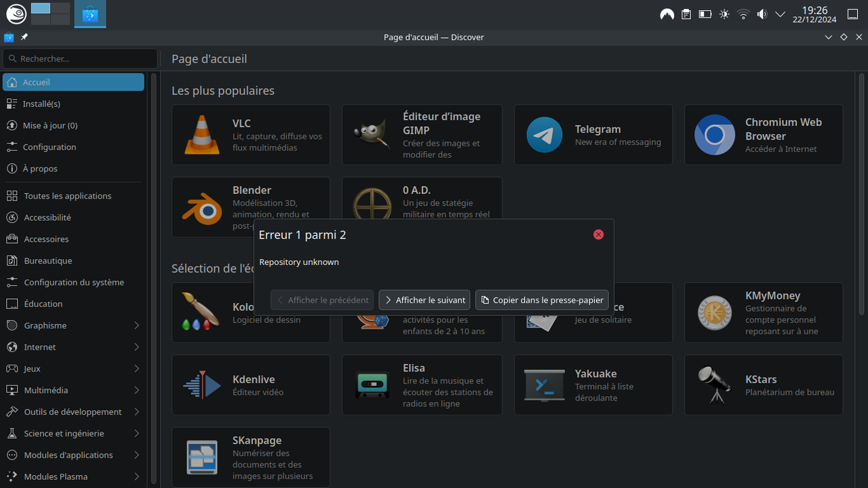Click the Elisa cassette icon
Viewport: 868px width, 488px height.
click(372, 385)
